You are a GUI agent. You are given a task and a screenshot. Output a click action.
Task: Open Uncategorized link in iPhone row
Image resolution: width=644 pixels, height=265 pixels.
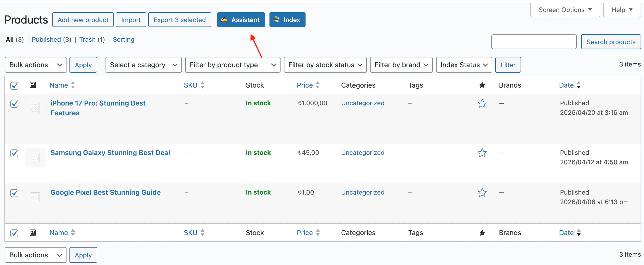pyautogui.click(x=362, y=103)
